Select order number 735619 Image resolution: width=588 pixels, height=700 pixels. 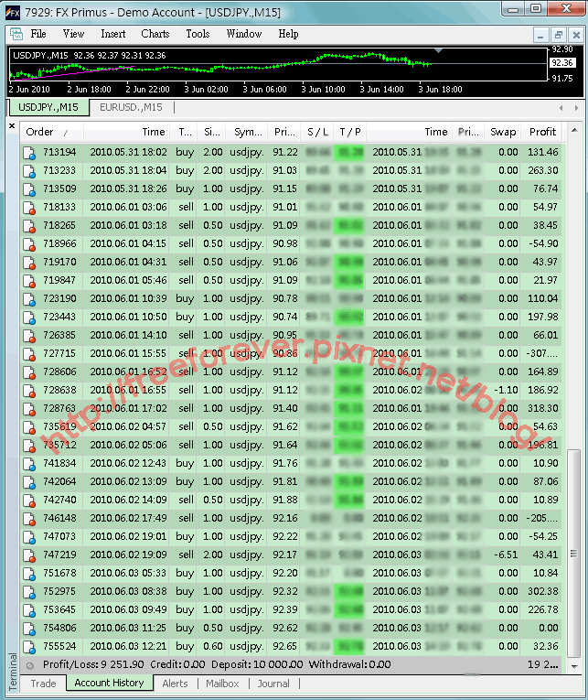pos(59,426)
